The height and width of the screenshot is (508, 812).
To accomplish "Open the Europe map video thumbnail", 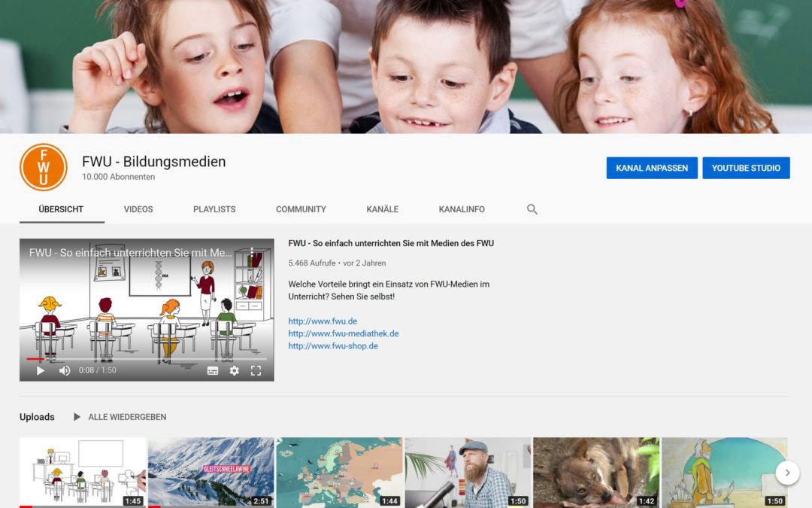I will click(339, 472).
